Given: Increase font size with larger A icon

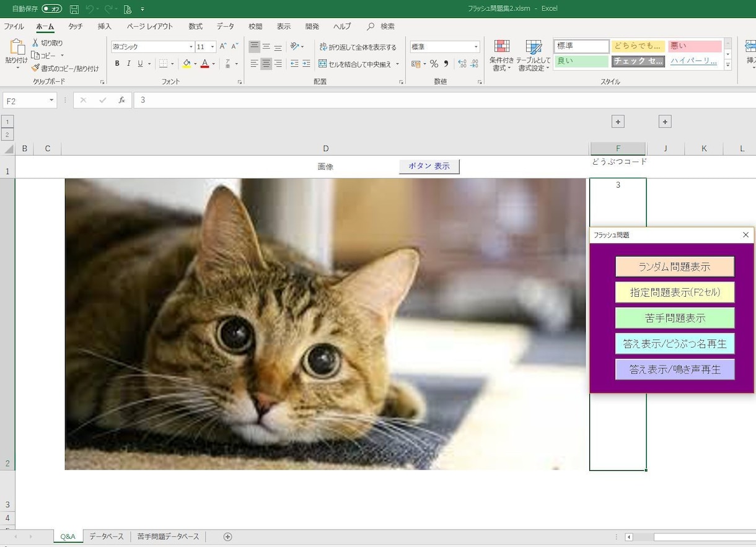Looking at the screenshot, I should (x=223, y=46).
